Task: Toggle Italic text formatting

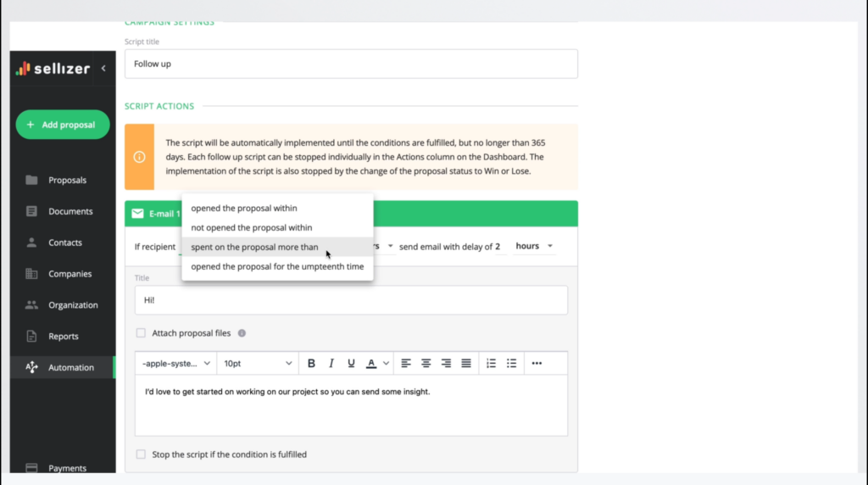Action: click(x=331, y=363)
